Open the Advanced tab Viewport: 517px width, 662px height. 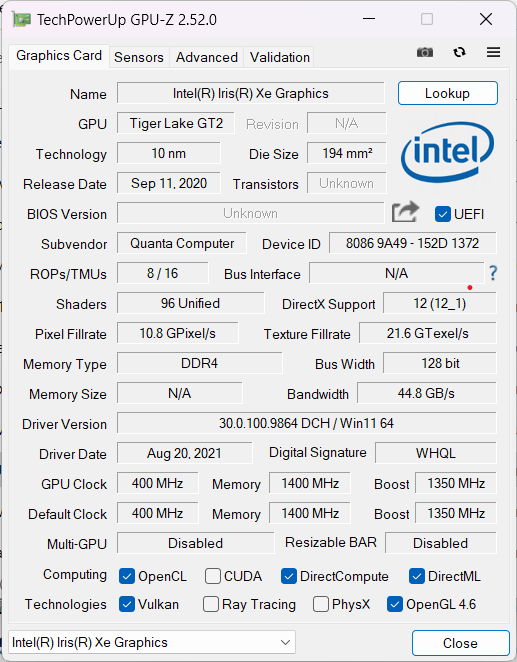[207, 57]
